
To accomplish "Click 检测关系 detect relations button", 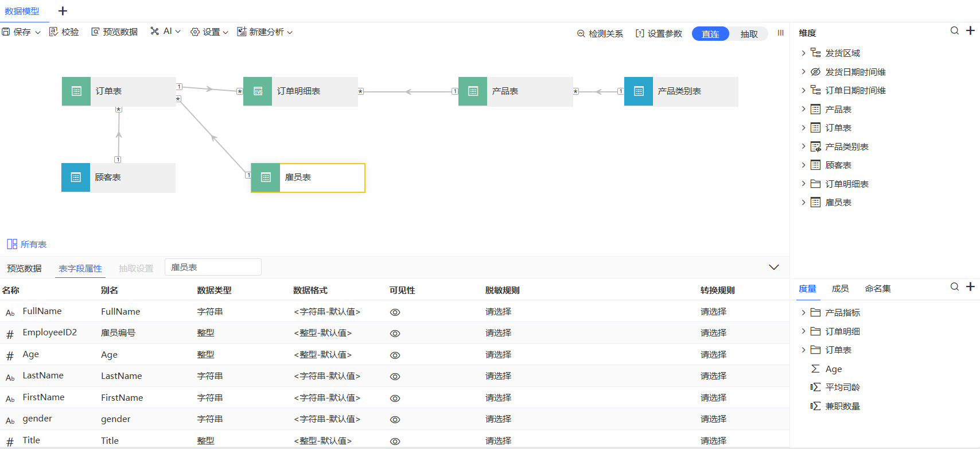I will [x=600, y=34].
